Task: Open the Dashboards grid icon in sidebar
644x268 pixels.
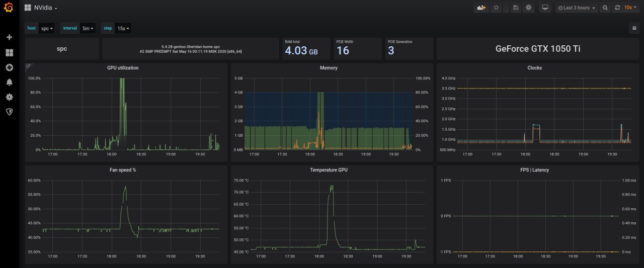Action: click(9, 52)
